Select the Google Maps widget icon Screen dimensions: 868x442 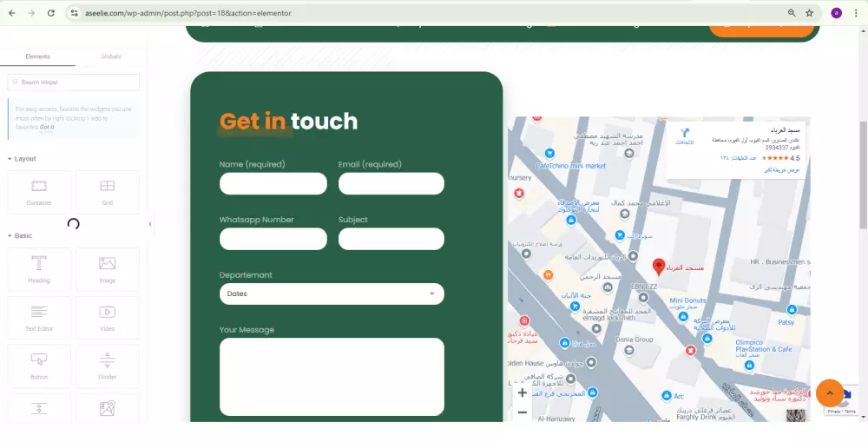coord(108,409)
